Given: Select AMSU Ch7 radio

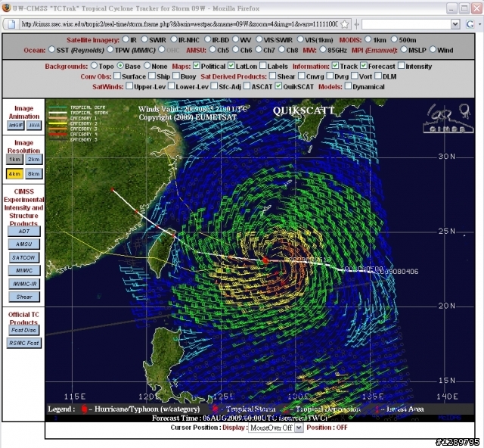Looking at the screenshot, I should [x=259, y=49].
